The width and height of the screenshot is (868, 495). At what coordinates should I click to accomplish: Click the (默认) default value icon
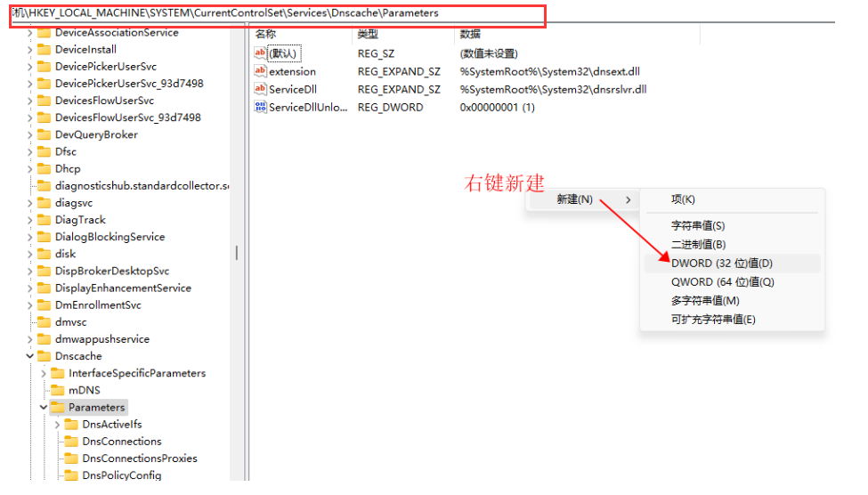pos(260,53)
